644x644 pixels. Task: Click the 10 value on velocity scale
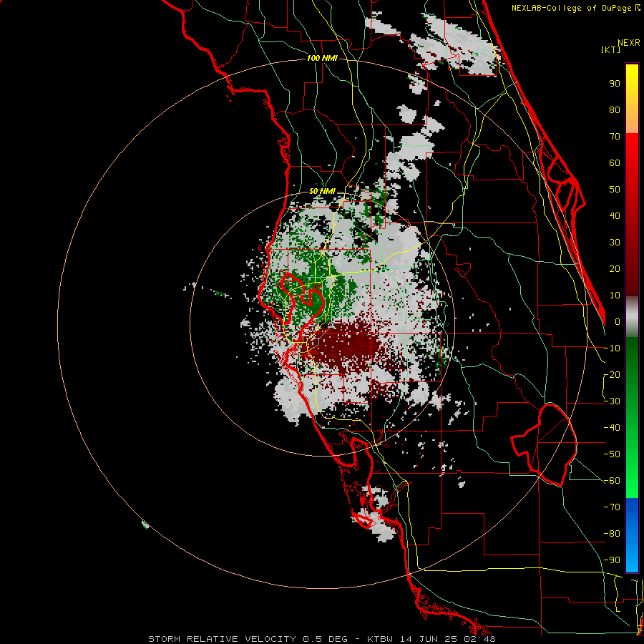point(615,296)
